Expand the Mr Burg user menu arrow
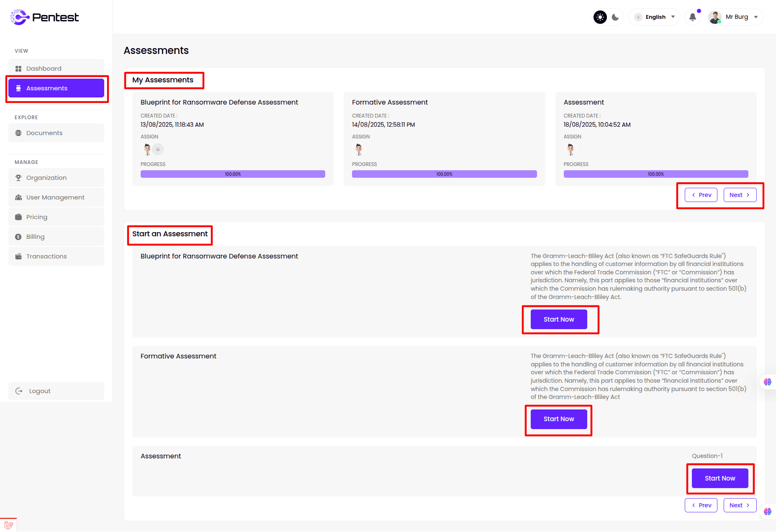This screenshot has height=532, width=776. [x=756, y=17]
